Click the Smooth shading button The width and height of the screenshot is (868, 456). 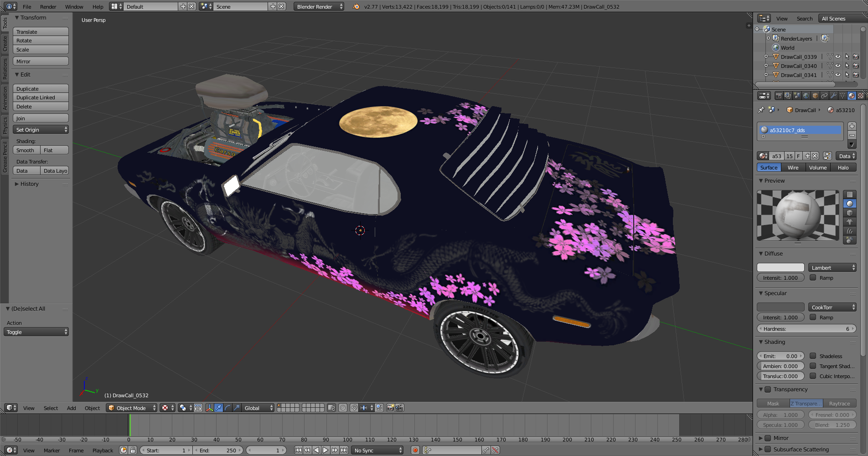[x=26, y=150]
